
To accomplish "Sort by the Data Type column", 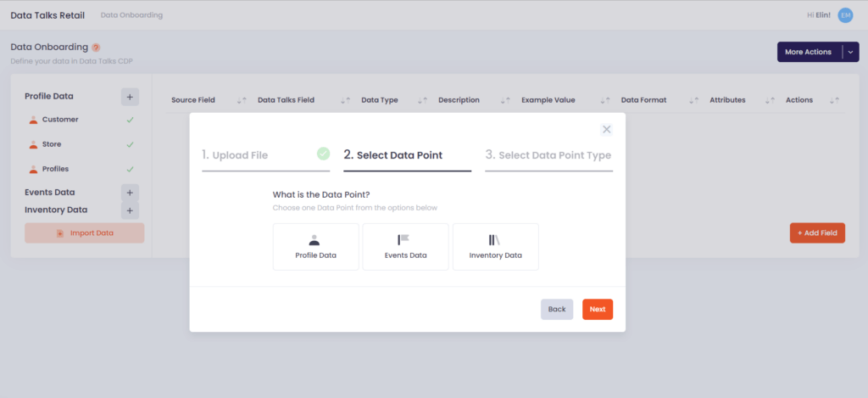I will [422, 100].
